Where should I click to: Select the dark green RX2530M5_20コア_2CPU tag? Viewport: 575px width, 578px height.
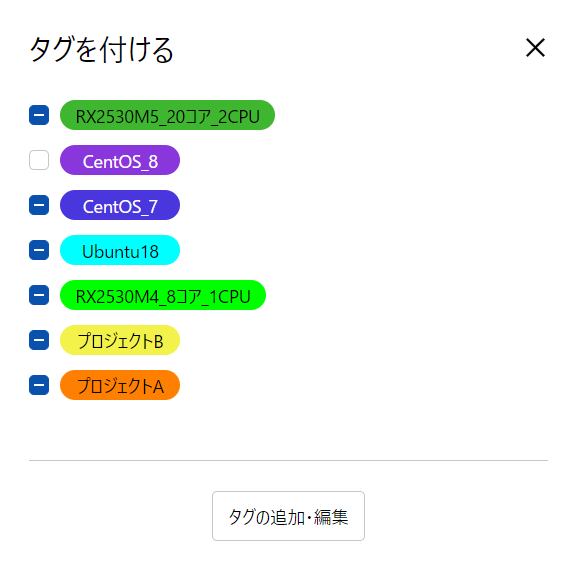(x=167, y=115)
